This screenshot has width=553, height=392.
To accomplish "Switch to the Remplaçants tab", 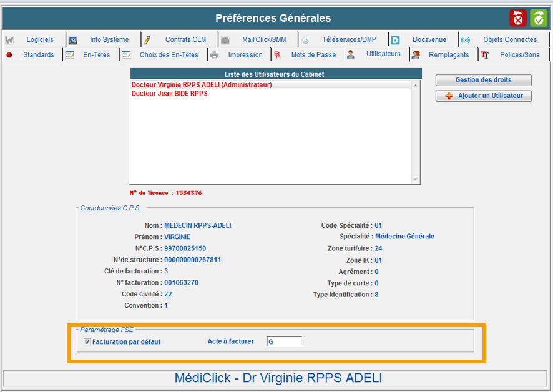I will (448, 55).
